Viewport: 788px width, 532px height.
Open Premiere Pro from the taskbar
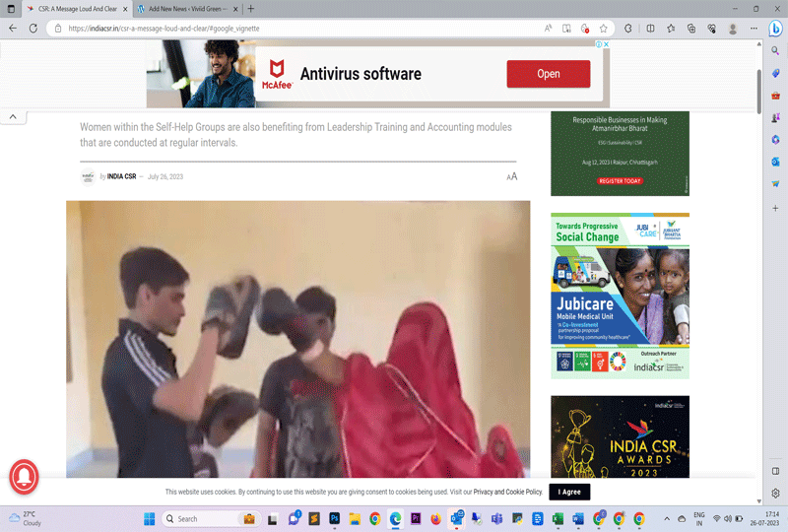[x=416, y=518]
